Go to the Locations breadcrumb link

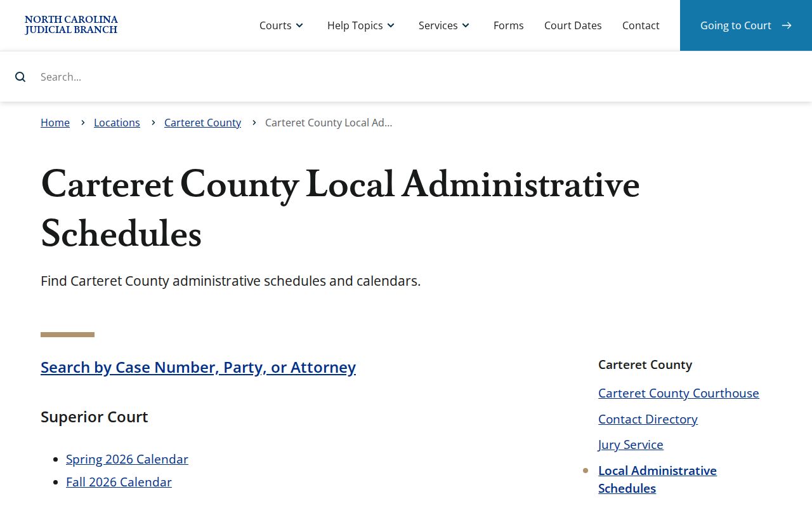117,123
